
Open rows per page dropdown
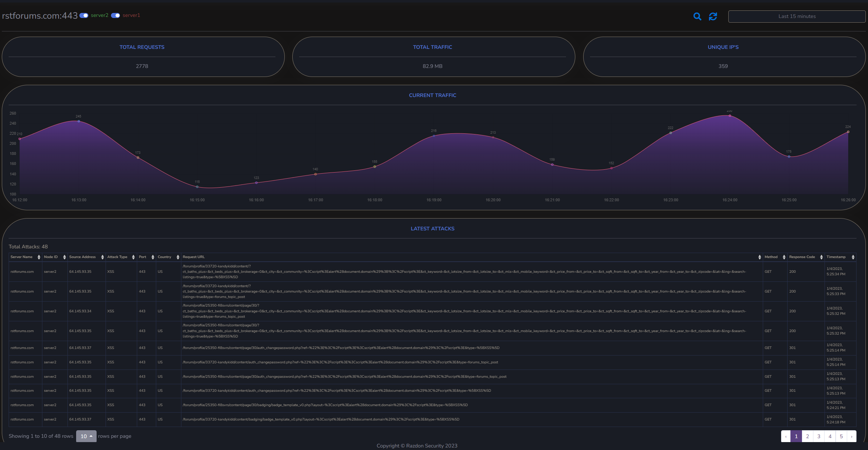click(86, 436)
